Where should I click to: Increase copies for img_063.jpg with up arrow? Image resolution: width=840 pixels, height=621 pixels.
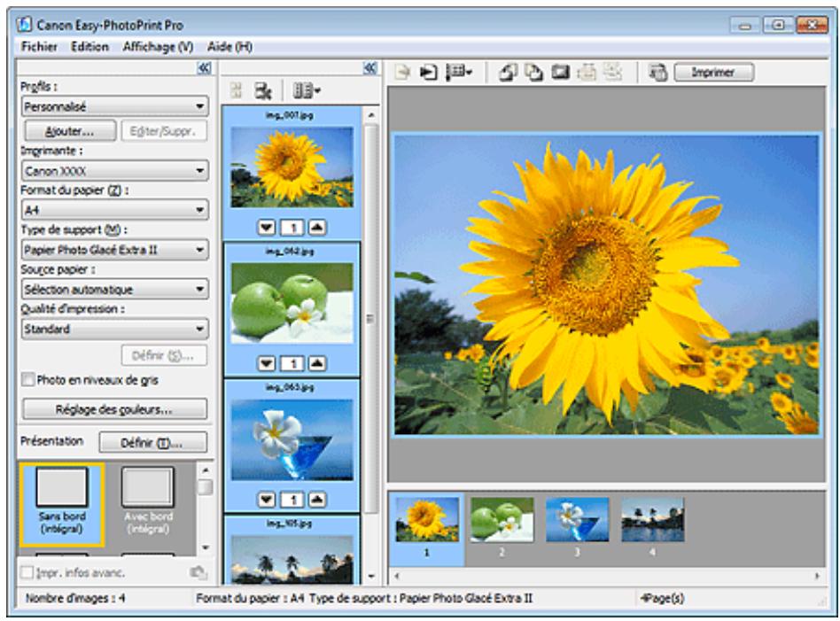(318, 500)
